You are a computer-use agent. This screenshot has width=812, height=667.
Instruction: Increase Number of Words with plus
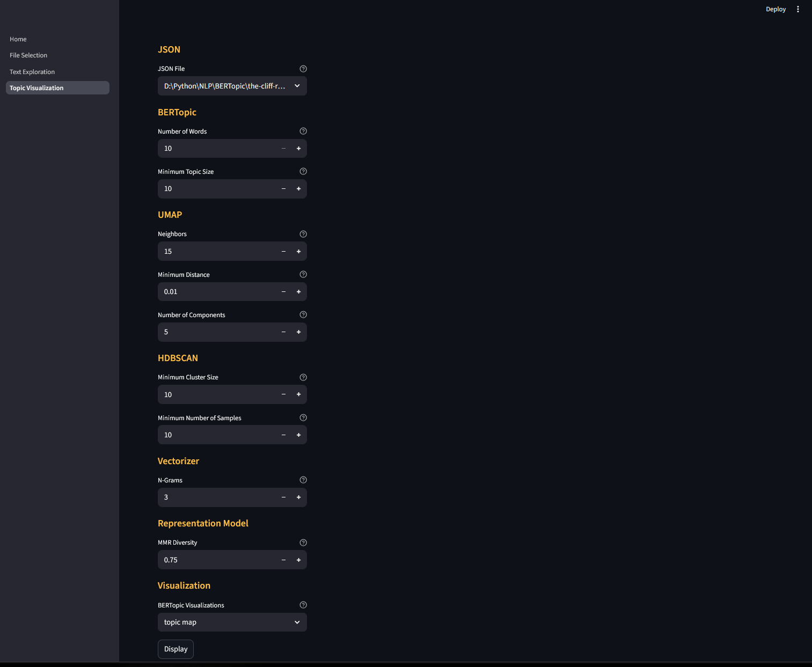click(x=299, y=148)
